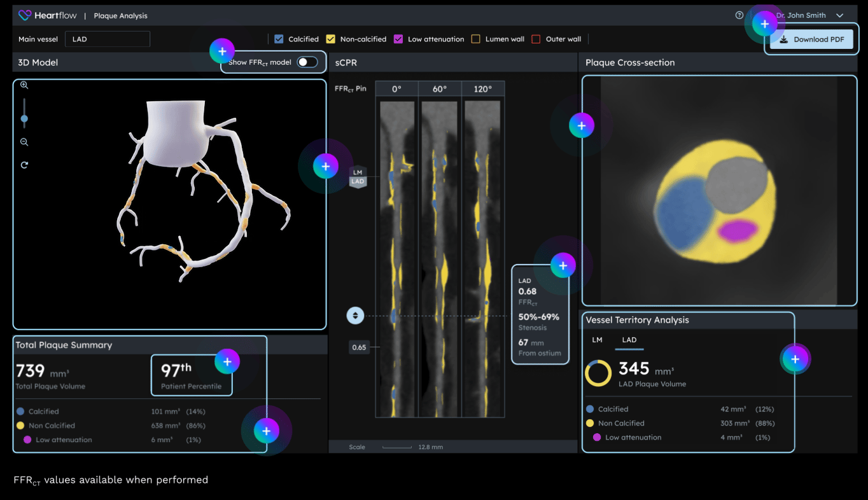Disable the Low attenuation checkbox
Image resolution: width=868 pixels, height=500 pixels.
point(398,39)
